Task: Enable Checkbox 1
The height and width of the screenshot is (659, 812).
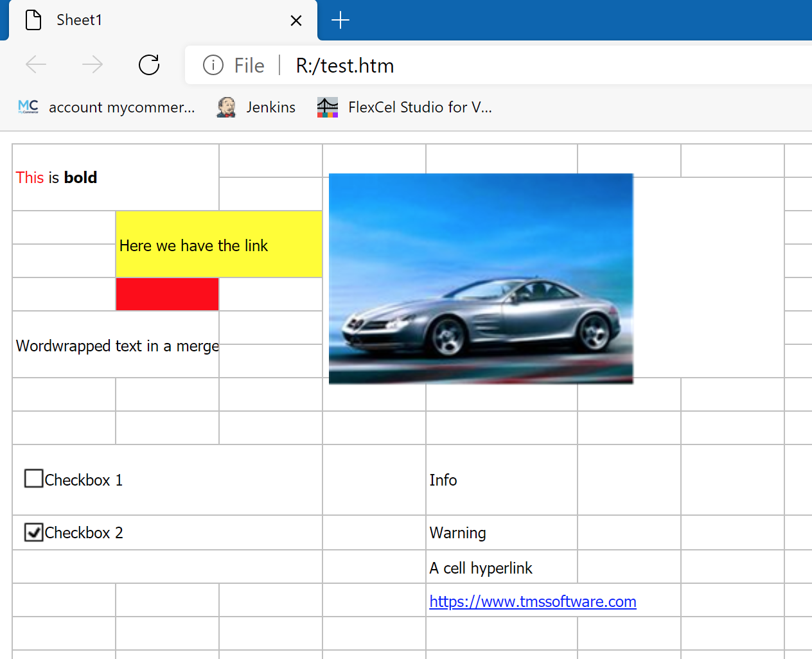Action: pyautogui.click(x=33, y=479)
